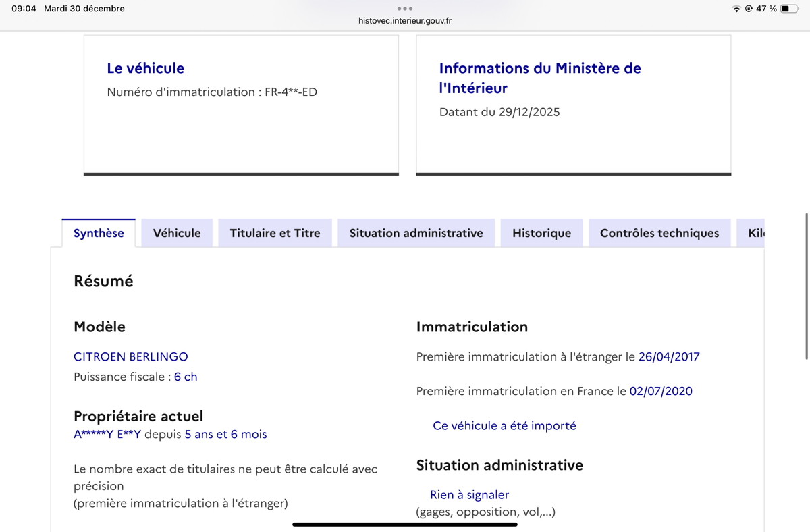This screenshot has width=810, height=532.
Task: Select the Situation administrative tab
Action: (x=416, y=232)
